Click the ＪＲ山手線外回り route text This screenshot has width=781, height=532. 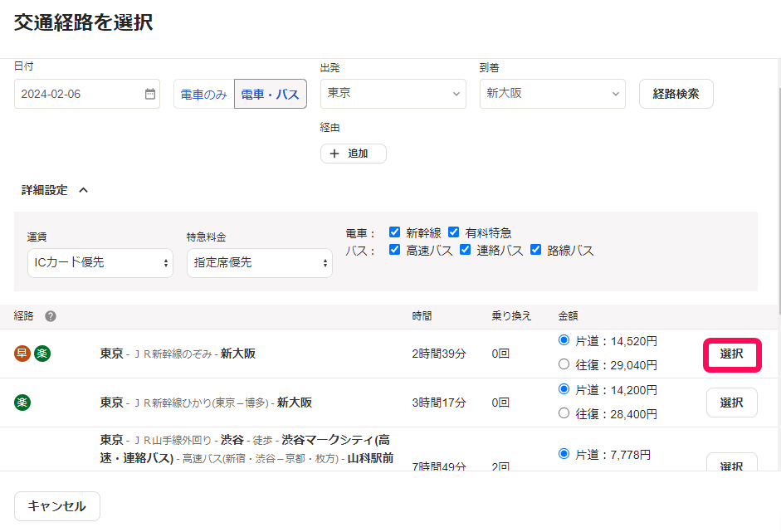click(x=173, y=441)
